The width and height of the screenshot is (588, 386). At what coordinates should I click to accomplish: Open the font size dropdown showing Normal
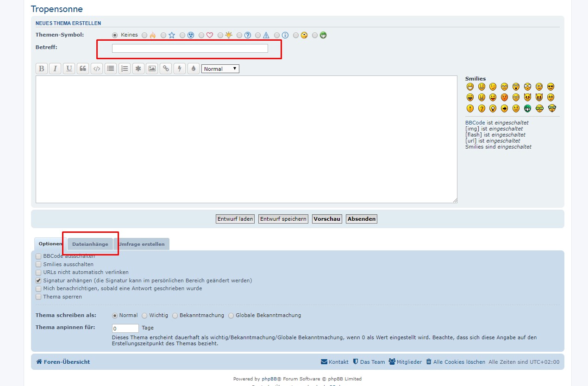(220, 68)
